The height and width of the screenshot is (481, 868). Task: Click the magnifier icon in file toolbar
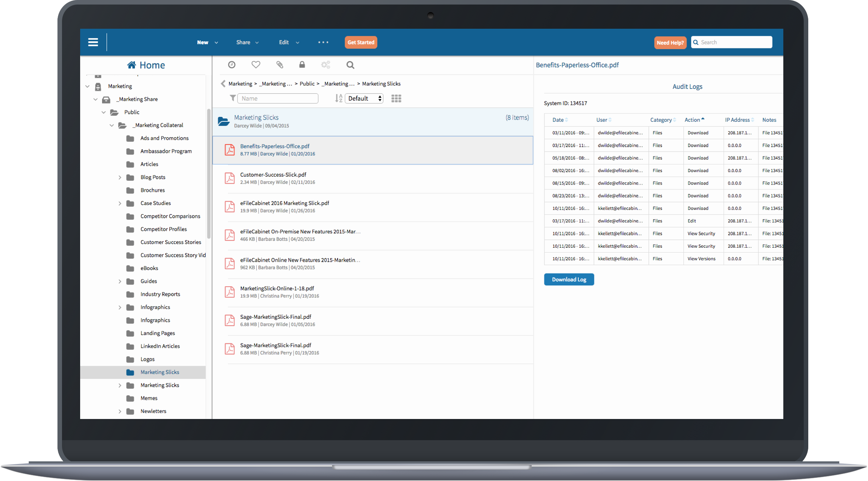tap(350, 65)
